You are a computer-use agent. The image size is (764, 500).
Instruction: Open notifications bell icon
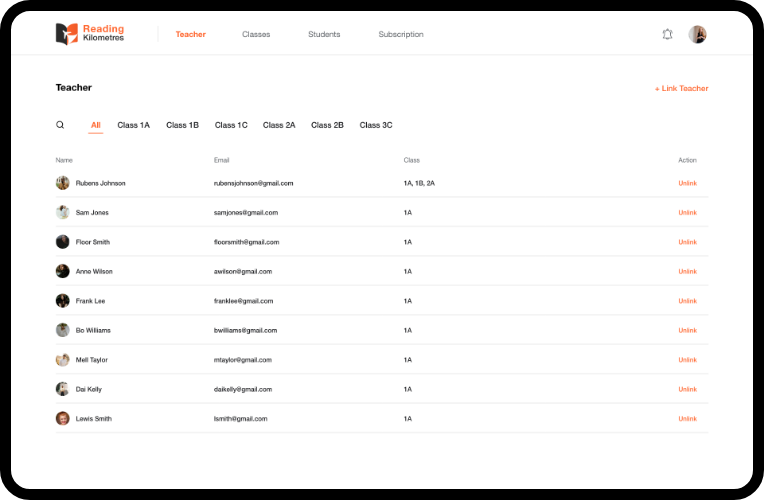(668, 34)
